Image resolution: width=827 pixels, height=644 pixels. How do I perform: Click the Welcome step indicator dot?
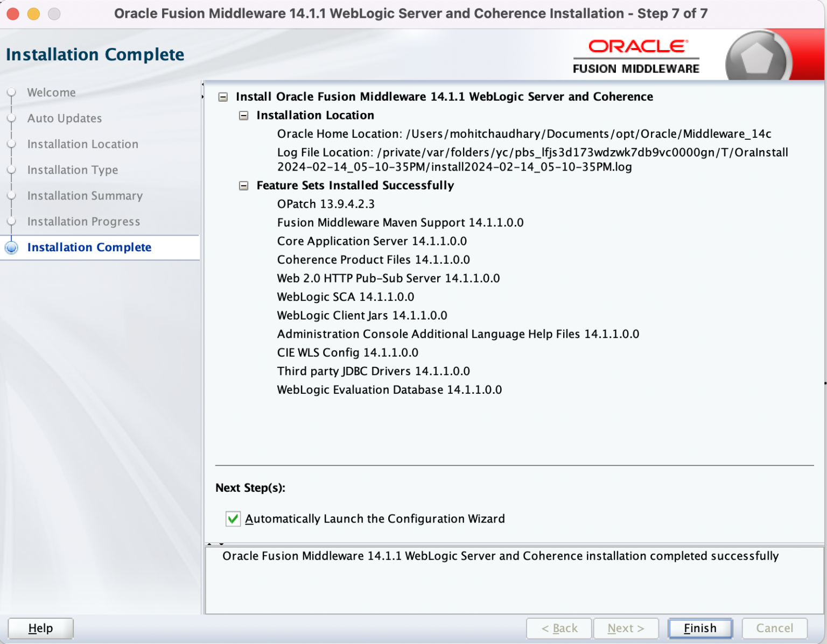coord(11,93)
